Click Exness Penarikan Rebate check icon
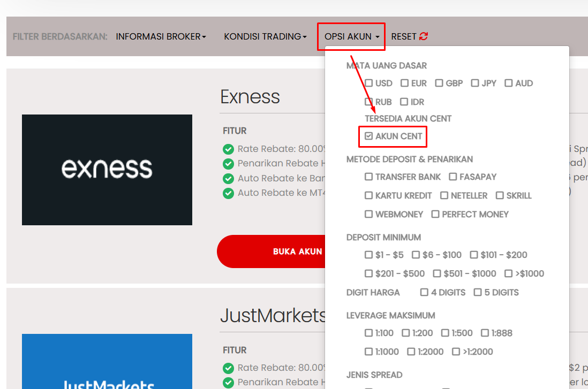The width and height of the screenshot is (588, 389). tap(228, 164)
